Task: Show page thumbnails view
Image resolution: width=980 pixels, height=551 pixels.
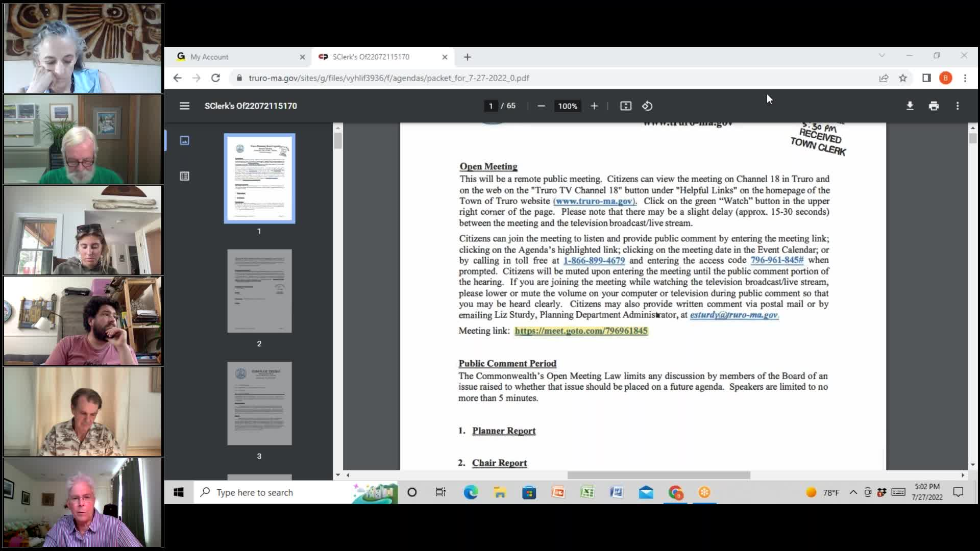Action: [184, 140]
